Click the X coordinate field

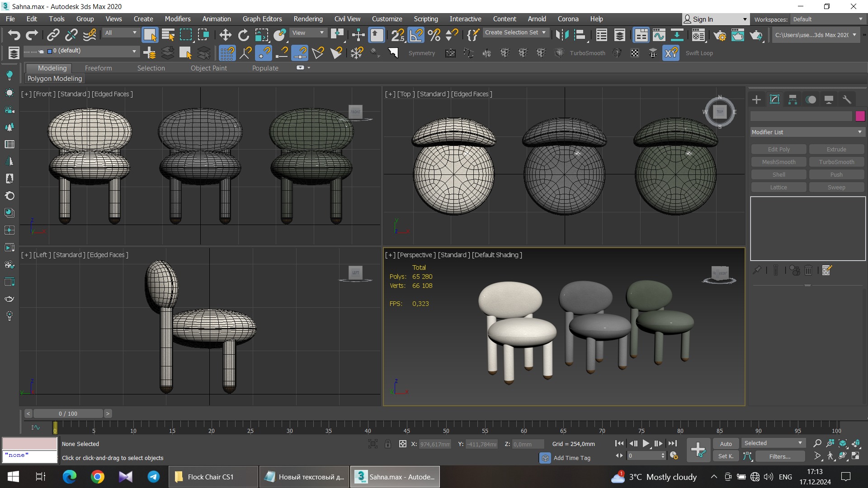[434, 444]
